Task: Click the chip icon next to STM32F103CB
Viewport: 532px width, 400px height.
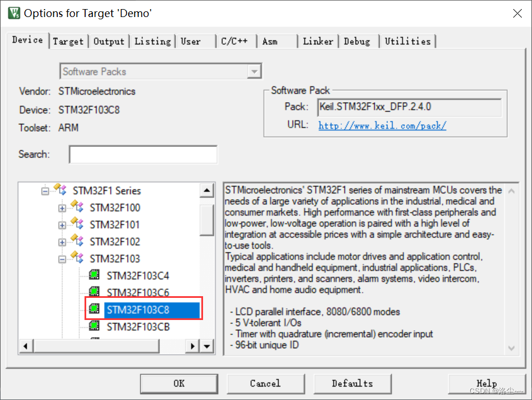Action: click(95, 326)
